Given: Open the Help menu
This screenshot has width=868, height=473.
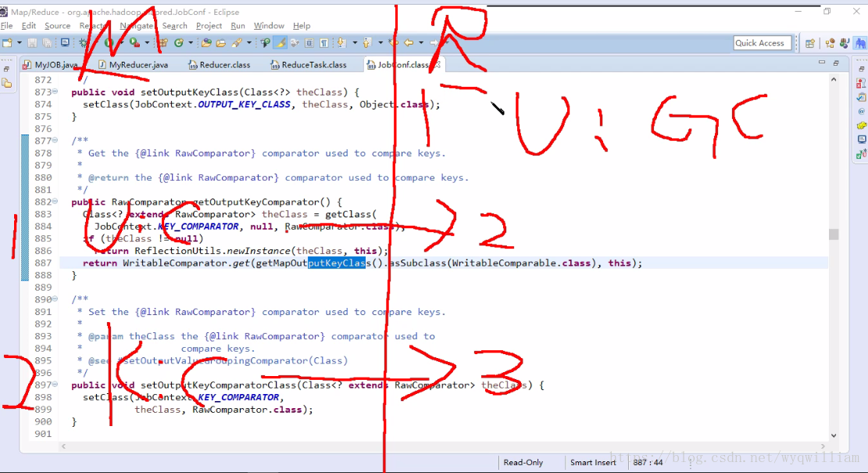Looking at the screenshot, I should pyautogui.click(x=302, y=26).
